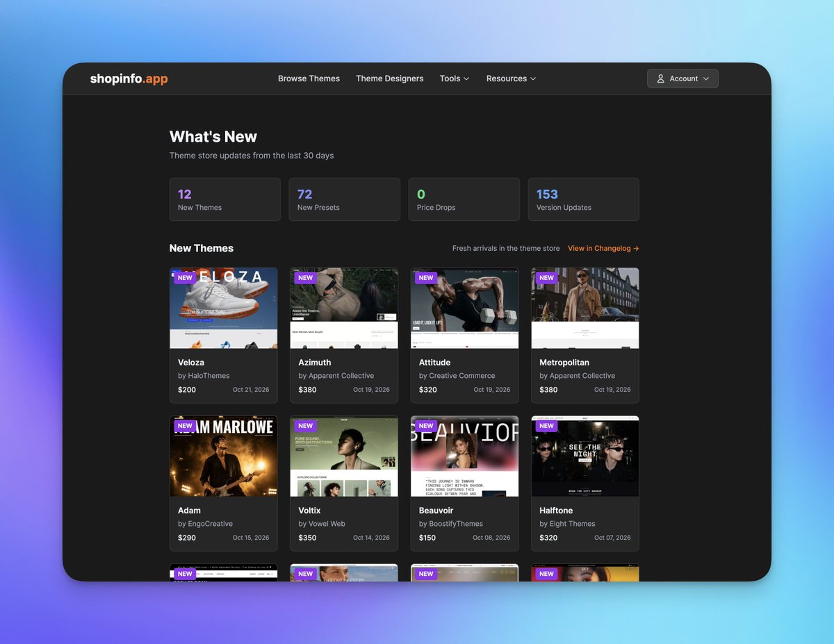Click the What's New heading
The image size is (834, 644).
213,137
